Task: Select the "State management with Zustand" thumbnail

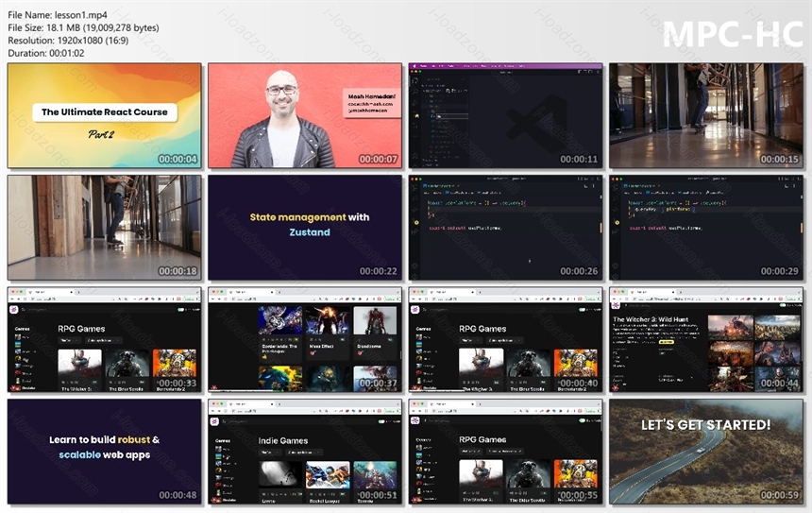Action: [305, 228]
